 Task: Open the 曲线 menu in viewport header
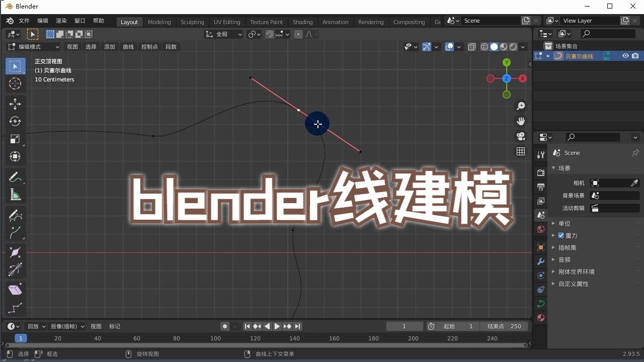tap(128, 47)
